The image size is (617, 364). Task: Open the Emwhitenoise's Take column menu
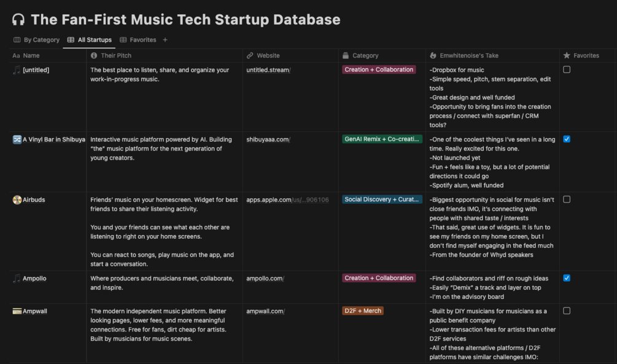pos(469,55)
